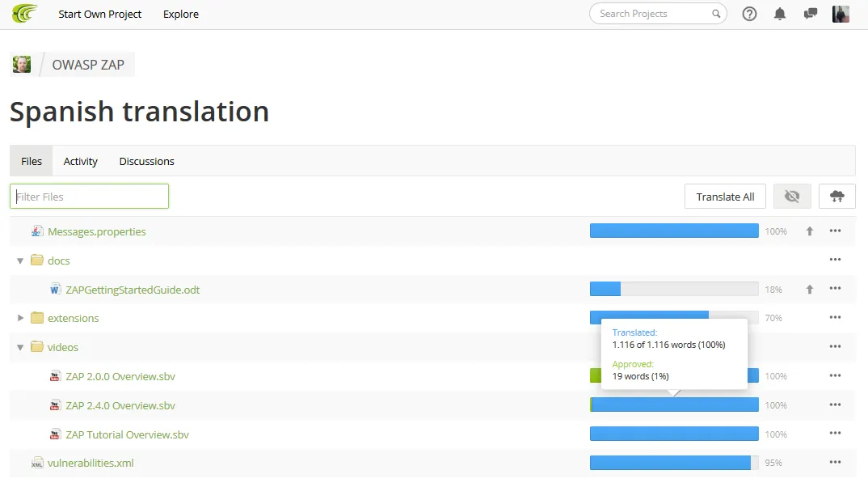Open the OWASP ZAP project link
The image size is (868, 487).
coord(88,64)
